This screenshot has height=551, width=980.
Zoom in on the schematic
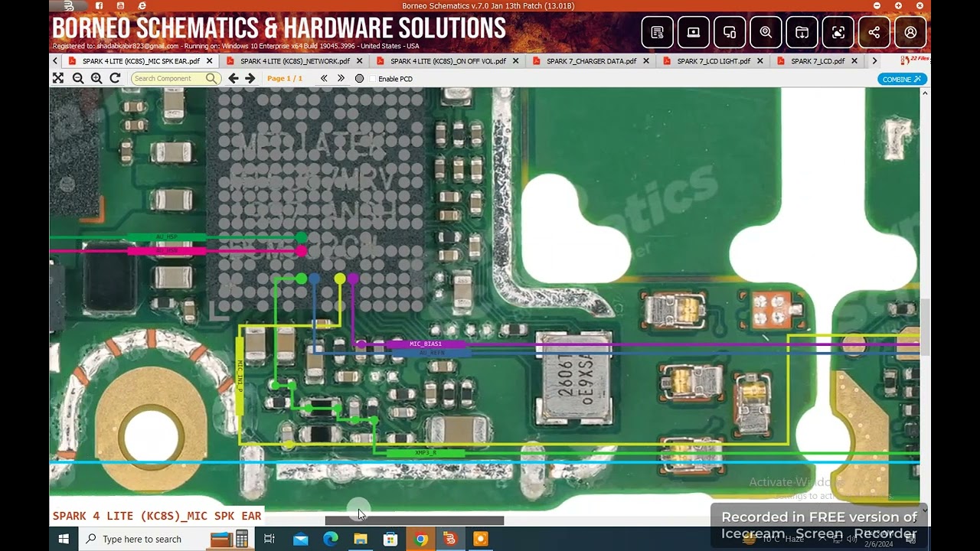(x=96, y=78)
